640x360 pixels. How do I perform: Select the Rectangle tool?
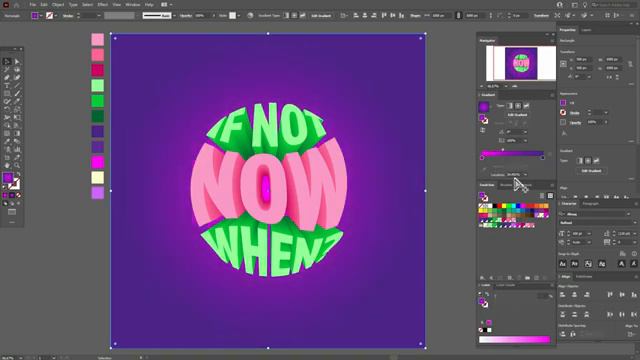coord(7,93)
